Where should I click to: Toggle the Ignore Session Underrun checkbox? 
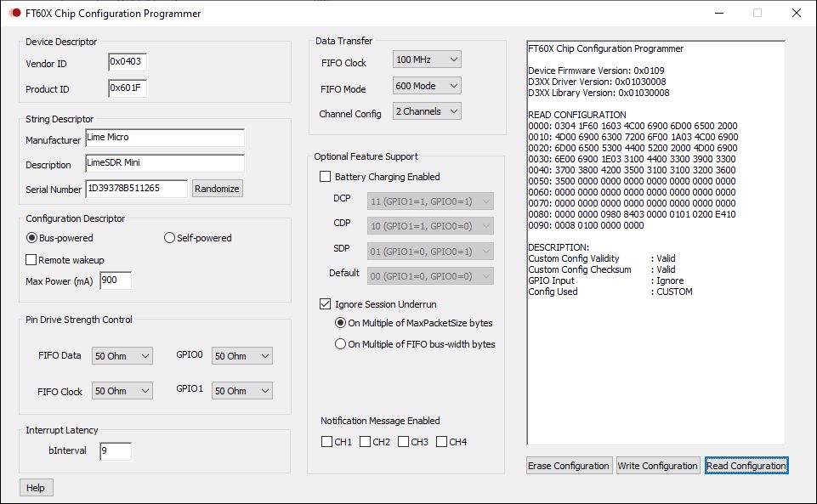coord(325,303)
